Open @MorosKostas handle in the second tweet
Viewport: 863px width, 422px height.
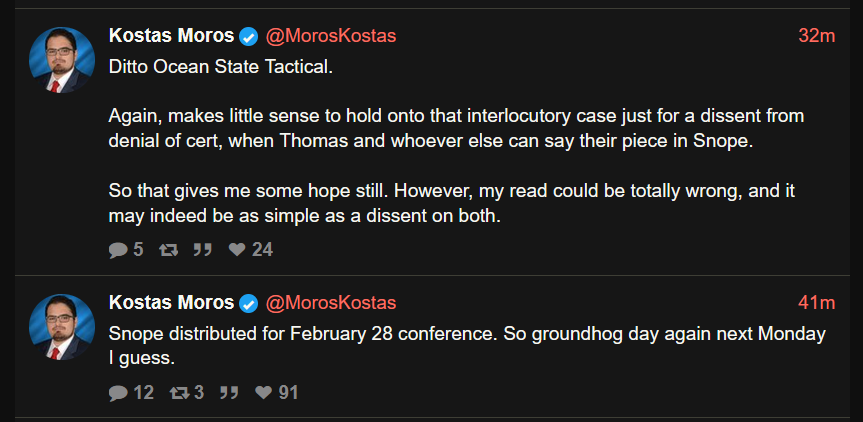(x=331, y=303)
